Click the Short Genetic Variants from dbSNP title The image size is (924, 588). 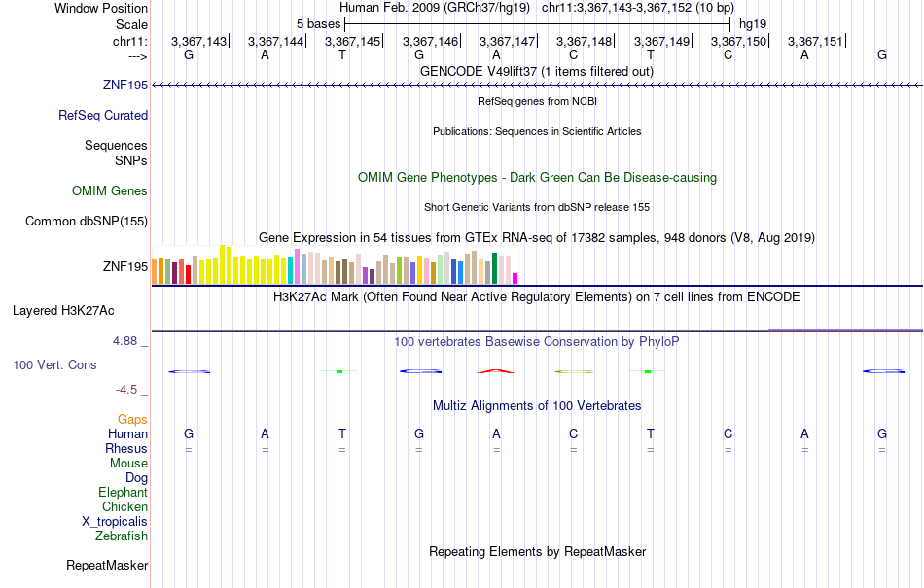(x=537, y=207)
